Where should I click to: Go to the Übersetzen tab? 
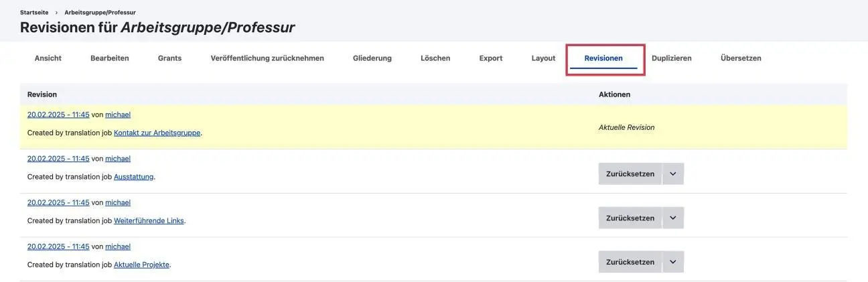click(741, 58)
